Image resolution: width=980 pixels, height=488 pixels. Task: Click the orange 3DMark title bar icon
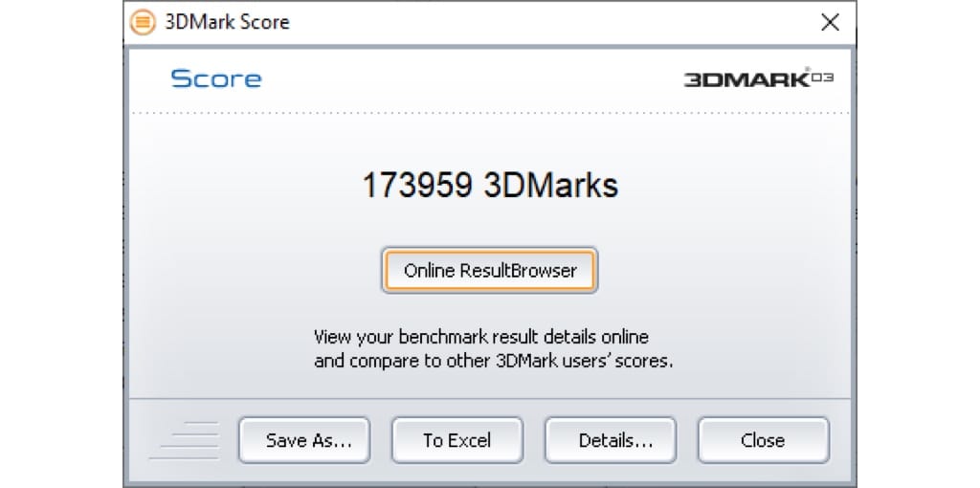(143, 23)
